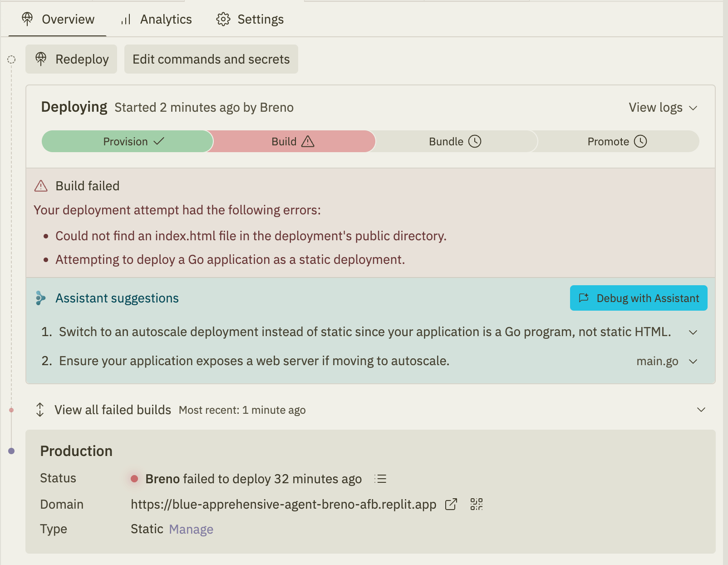Select the Provision stage step
The image size is (728, 565).
point(128,141)
